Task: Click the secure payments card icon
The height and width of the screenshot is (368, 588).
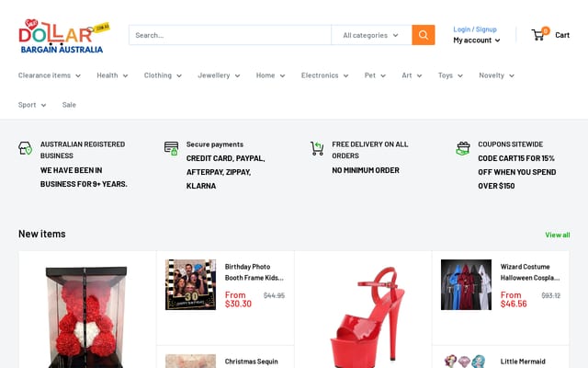Action: (171, 148)
